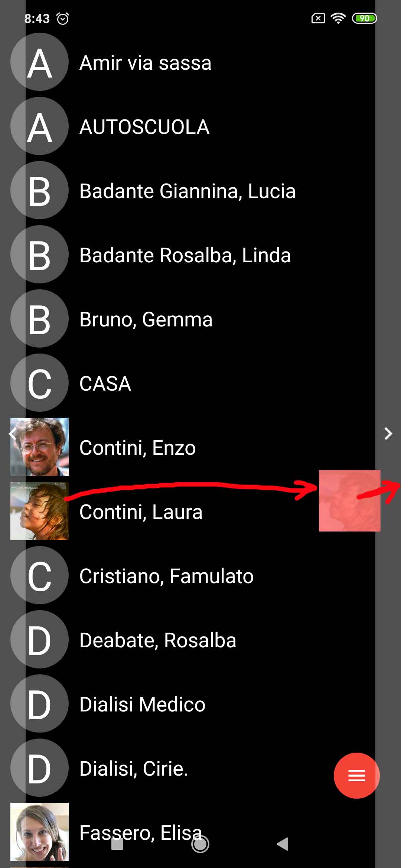The width and height of the screenshot is (401, 868).
Task: Tap the left chevron arrow on the screen edge
Action: (x=13, y=433)
